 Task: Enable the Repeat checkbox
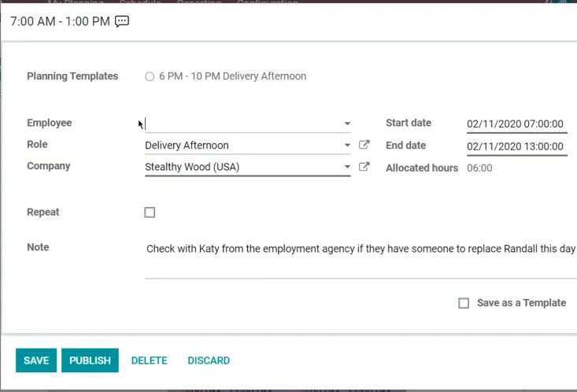pos(150,213)
